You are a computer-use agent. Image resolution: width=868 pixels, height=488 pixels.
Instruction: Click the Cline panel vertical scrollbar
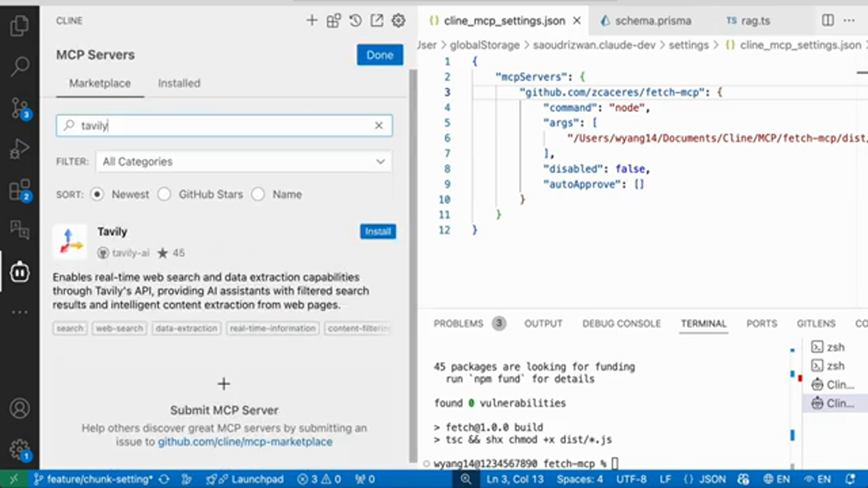click(413, 264)
